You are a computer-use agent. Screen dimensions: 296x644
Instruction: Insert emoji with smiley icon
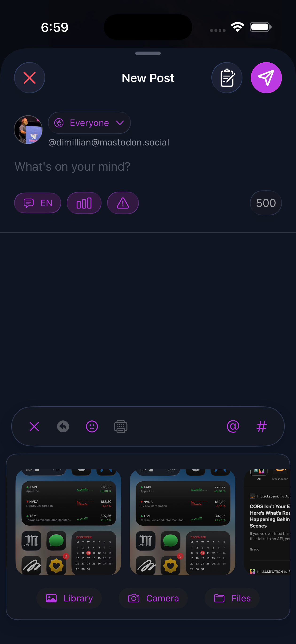pos(92,427)
